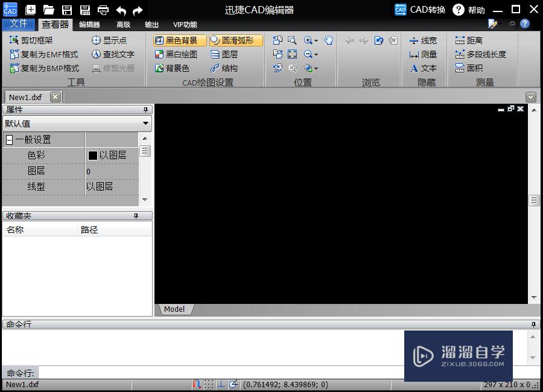Open the zoom-in tool dropdown arrow
This screenshot has width=543, height=392.
pyautogui.click(x=317, y=40)
